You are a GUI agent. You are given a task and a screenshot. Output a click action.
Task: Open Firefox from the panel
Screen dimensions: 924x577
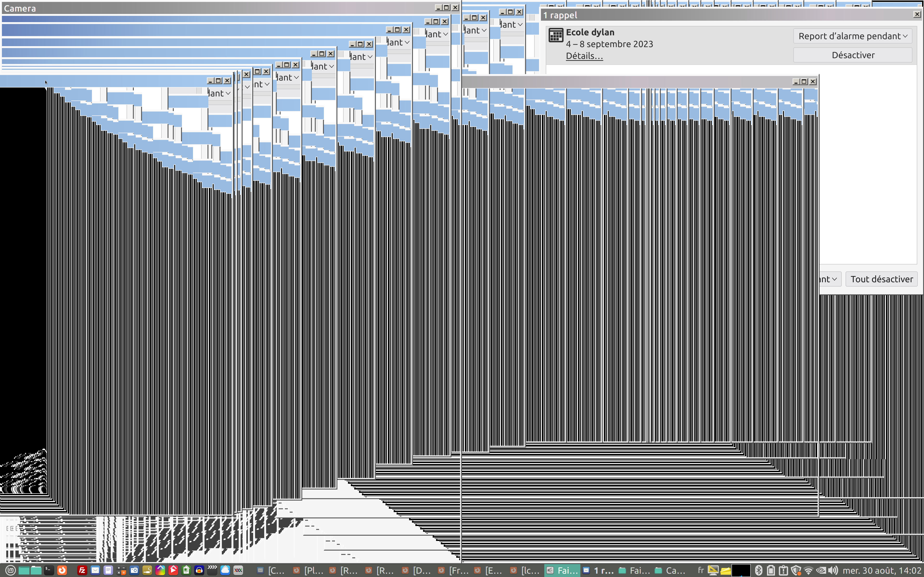[x=62, y=570]
